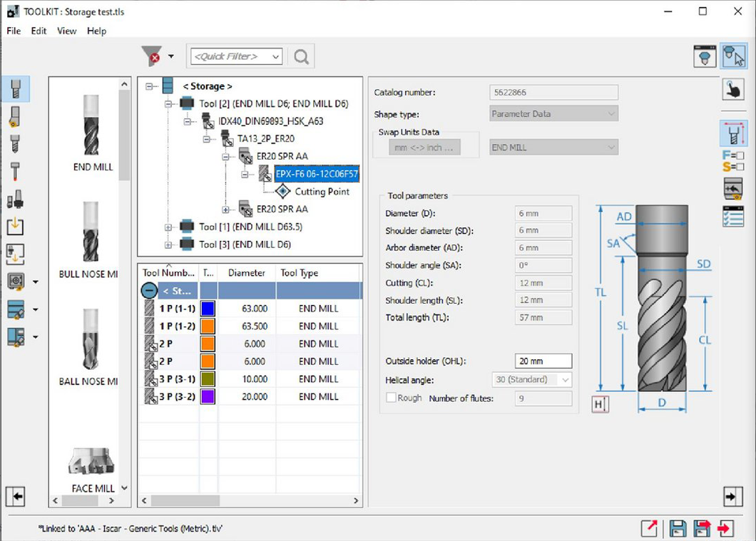Open dropdown arrow beside machine settings icon

pos(35,282)
